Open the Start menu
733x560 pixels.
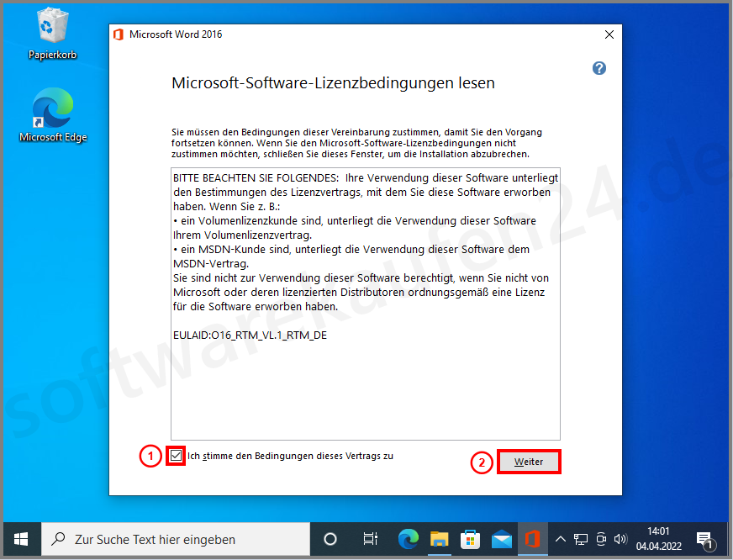[x=20, y=539]
